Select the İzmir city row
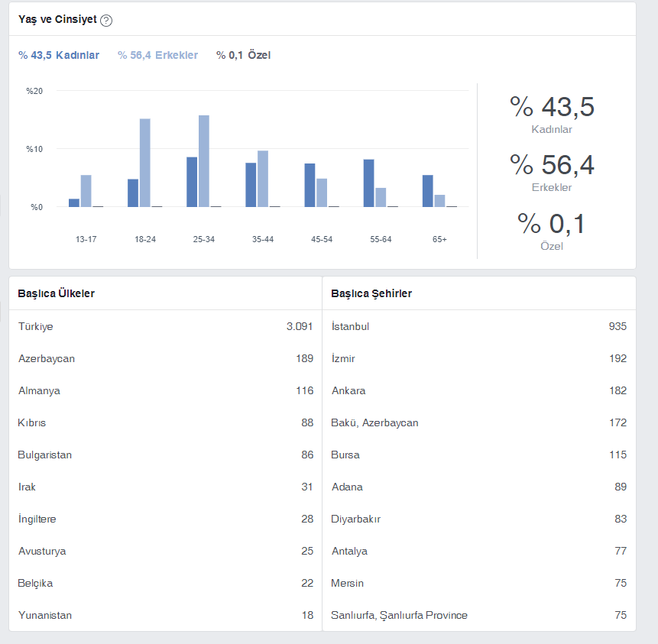Image resolution: width=658 pixels, height=644 pixels. [479, 359]
